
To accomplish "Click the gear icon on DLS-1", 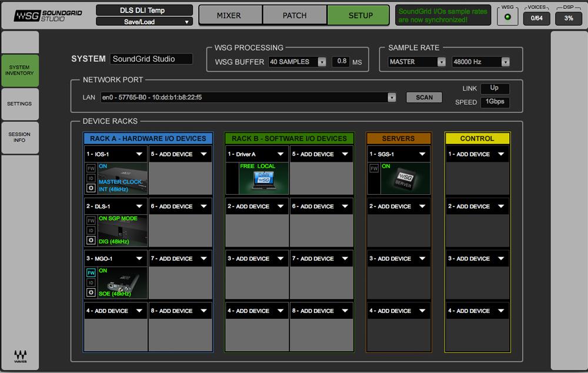I will pyautogui.click(x=91, y=240).
